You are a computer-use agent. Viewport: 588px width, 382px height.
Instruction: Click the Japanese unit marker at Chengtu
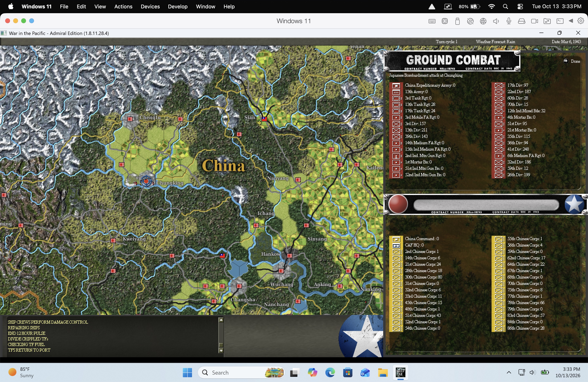tap(130, 119)
